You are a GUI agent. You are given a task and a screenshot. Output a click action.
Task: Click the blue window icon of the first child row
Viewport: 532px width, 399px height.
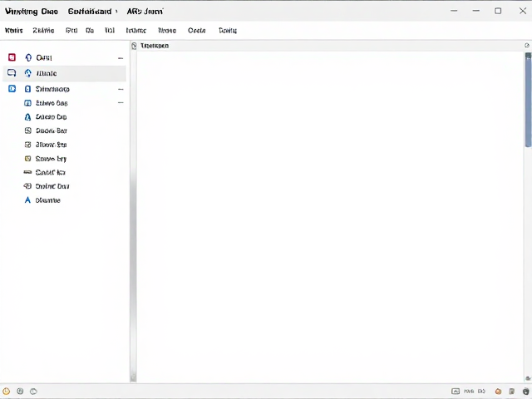[27, 103]
